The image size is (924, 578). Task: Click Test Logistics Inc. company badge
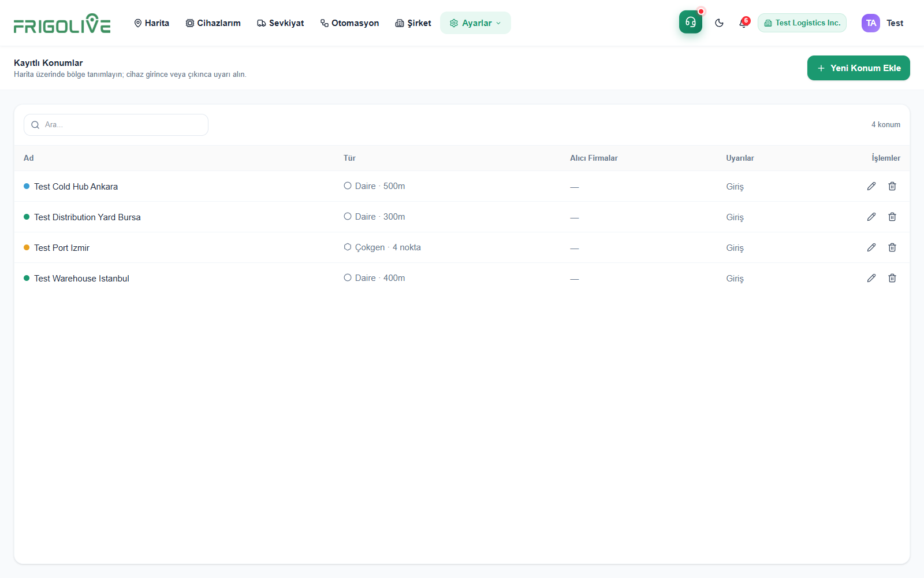click(802, 23)
